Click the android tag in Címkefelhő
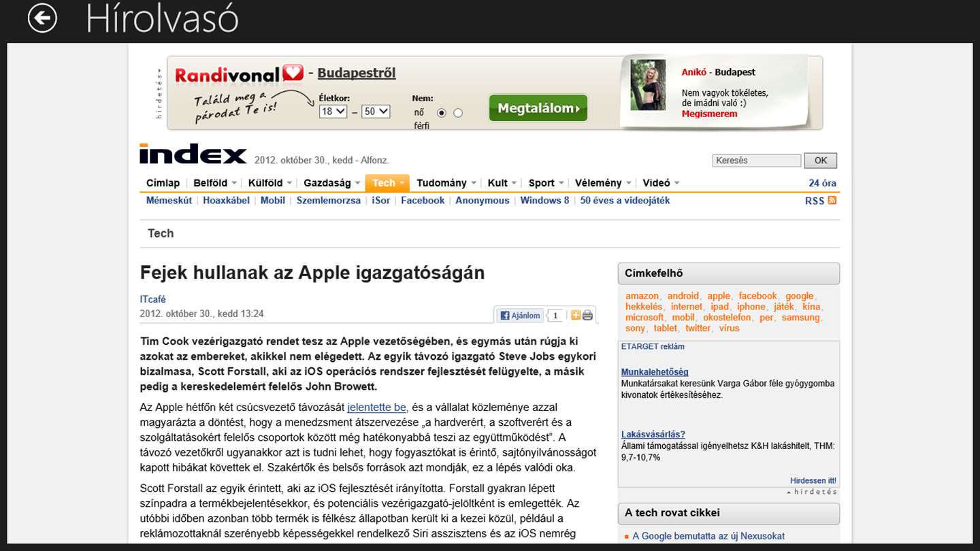Image resolution: width=980 pixels, height=551 pixels. pos(683,296)
